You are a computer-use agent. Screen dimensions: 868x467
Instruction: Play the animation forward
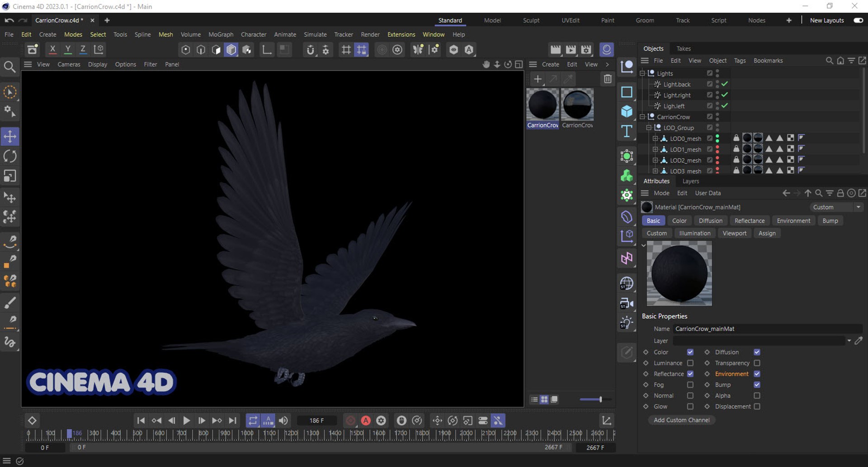[186, 420]
